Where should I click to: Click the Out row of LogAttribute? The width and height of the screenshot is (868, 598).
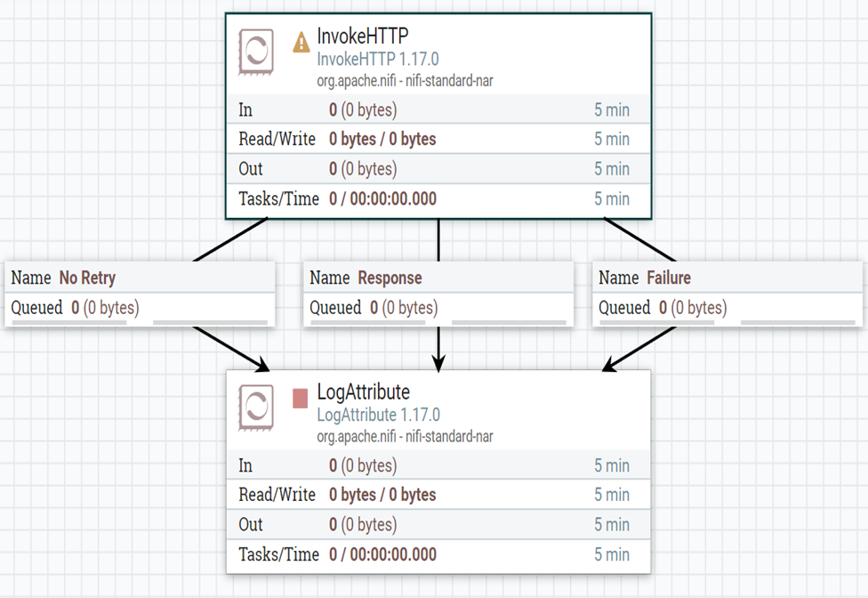[438, 524]
